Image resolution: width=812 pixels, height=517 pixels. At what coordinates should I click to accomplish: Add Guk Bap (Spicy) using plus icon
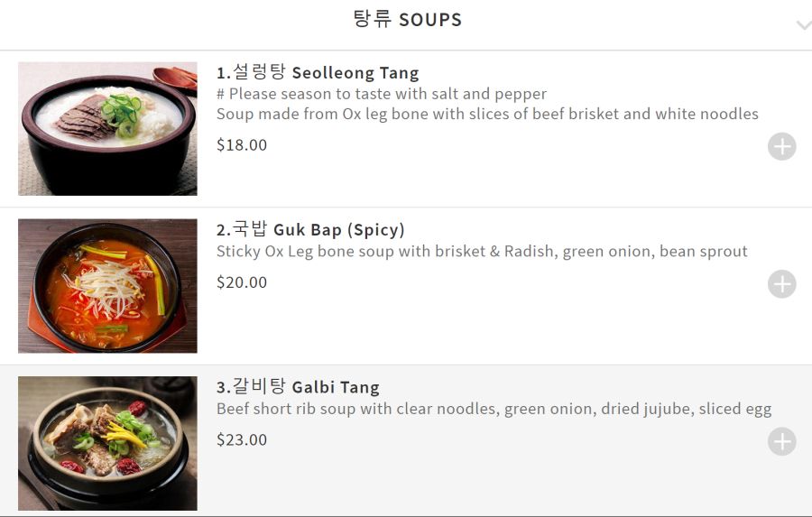tap(781, 284)
